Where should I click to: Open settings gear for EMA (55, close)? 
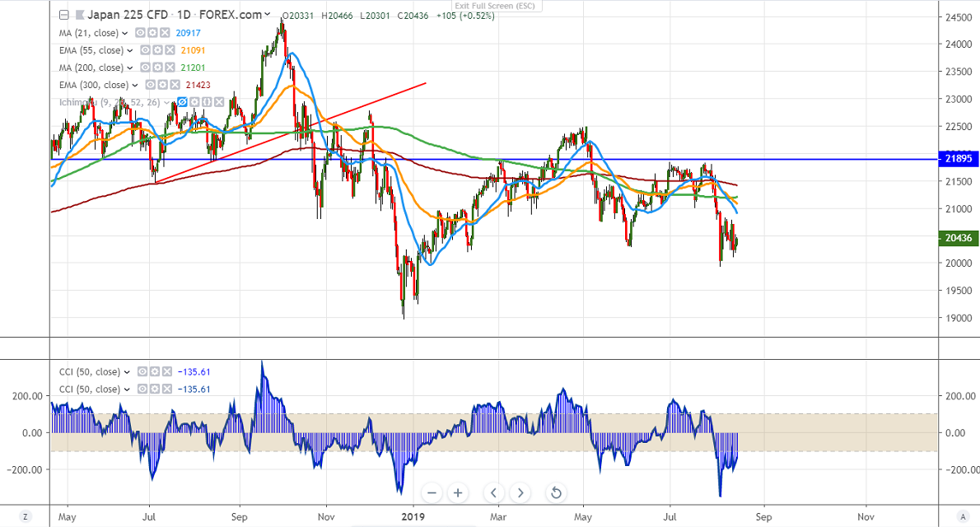coord(157,50)
